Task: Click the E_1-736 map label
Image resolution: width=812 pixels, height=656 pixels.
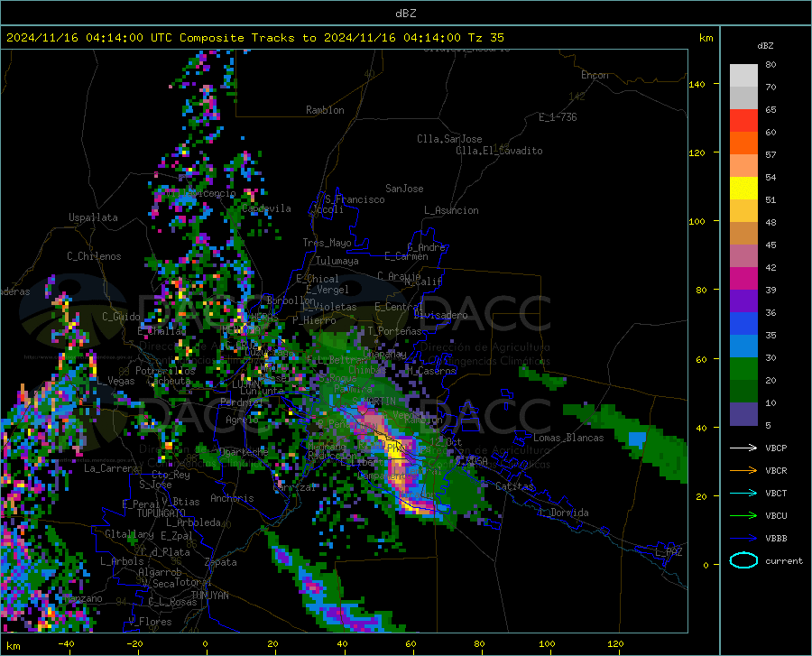Action: click(x=558, y=117)
